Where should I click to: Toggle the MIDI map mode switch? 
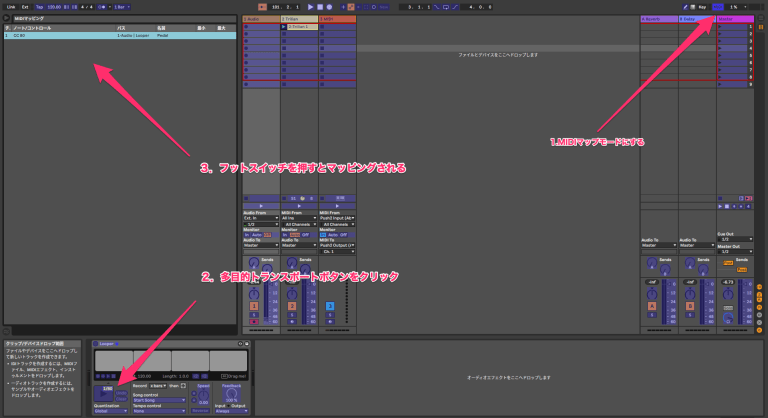[717, 7]
